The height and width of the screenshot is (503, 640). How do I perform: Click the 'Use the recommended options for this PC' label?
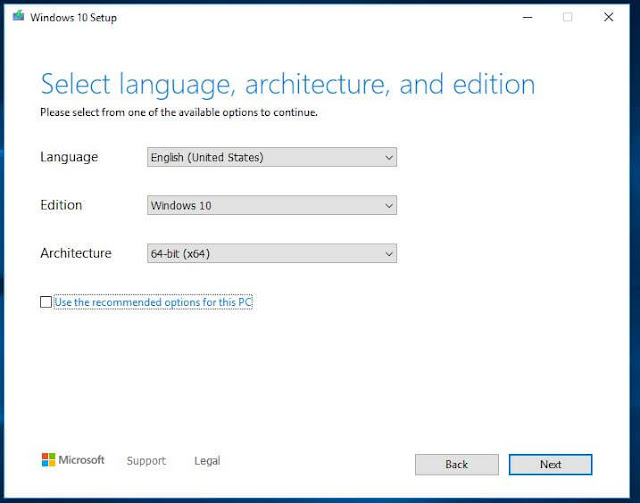152,302
